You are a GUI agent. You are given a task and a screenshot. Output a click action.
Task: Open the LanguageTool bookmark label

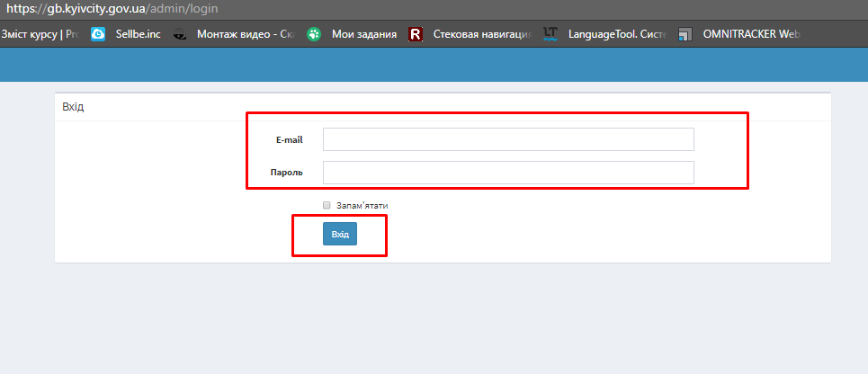click(617, 35)
